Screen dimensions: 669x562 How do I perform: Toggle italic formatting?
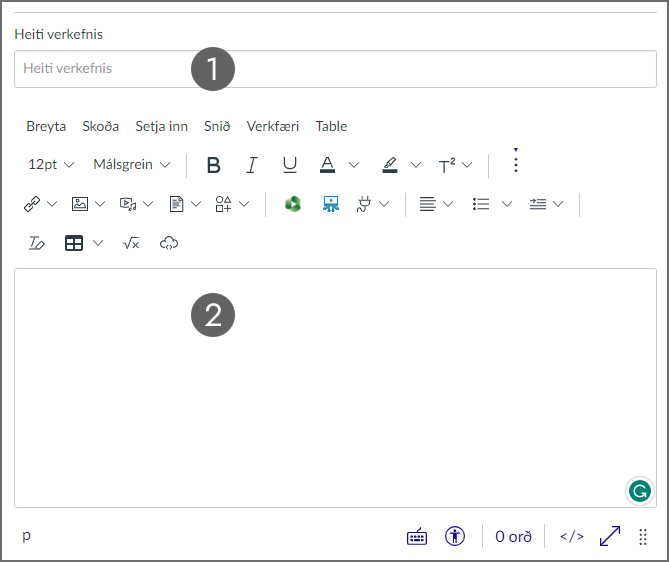coord(252,165)
